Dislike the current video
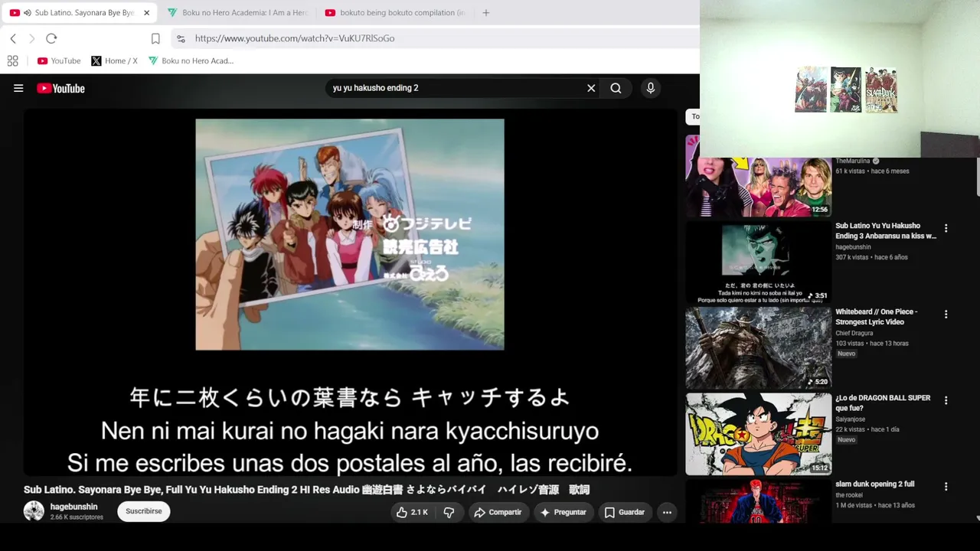The image size is (980, 551). 449,513
